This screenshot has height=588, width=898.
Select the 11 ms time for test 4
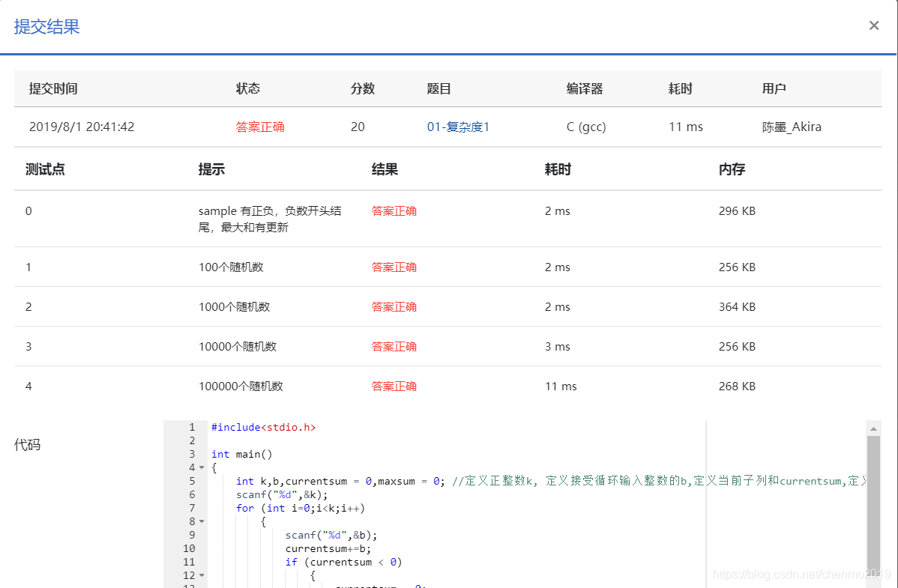pos(561,387)
